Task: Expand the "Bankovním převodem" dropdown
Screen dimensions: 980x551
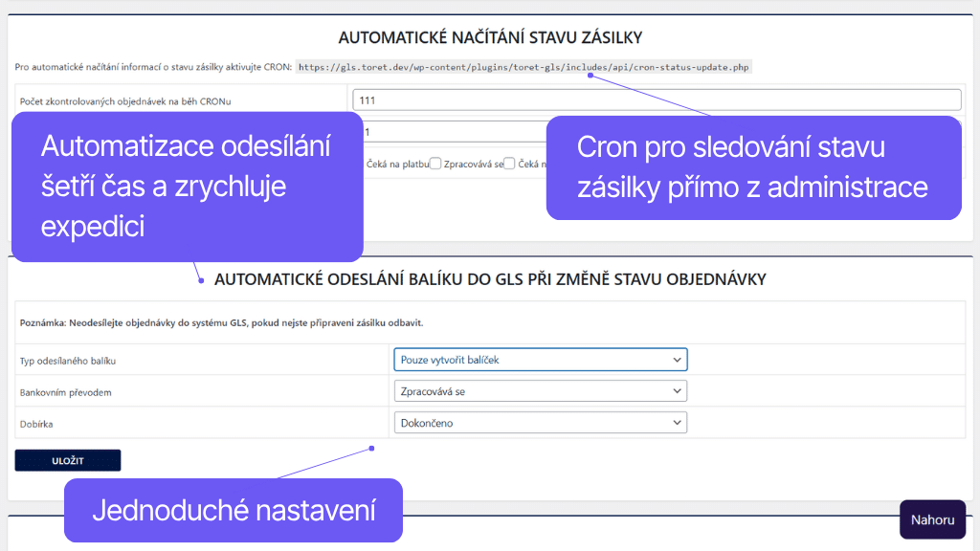Action: (x=541, y=390)
